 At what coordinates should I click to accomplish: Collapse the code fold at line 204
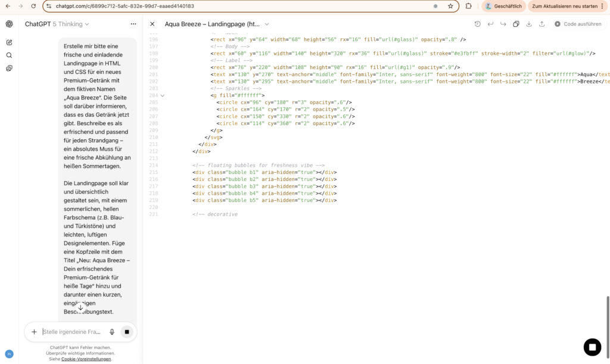[163, 95]
